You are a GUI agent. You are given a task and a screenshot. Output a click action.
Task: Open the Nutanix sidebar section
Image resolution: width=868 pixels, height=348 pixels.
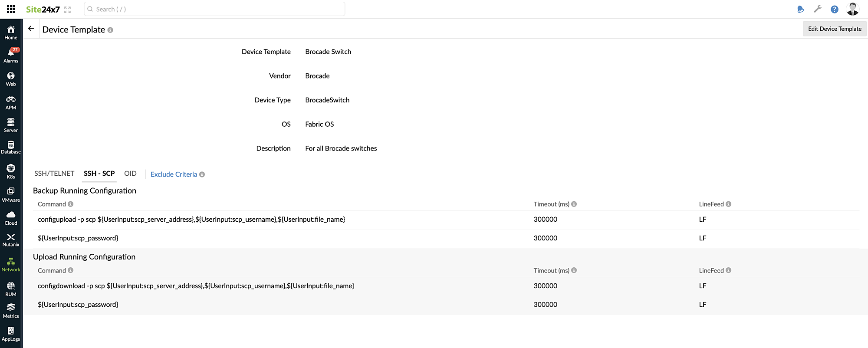pos(11,240)
